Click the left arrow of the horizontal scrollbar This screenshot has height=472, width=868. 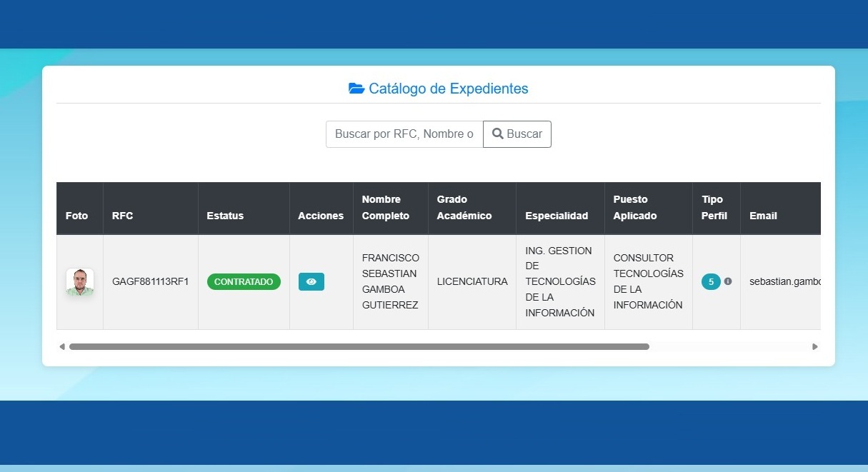pyautogui.click(x=62, y=347)
